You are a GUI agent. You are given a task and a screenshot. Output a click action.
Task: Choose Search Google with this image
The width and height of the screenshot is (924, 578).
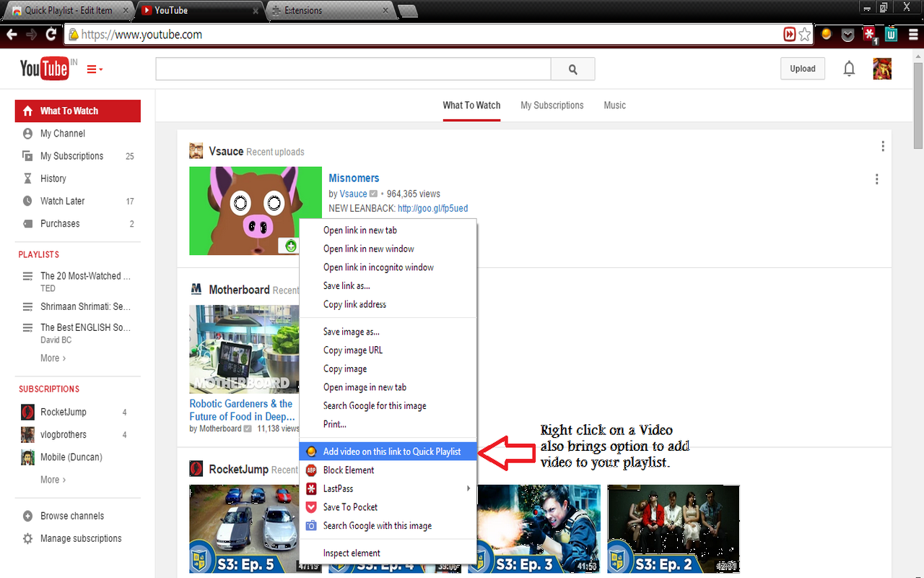point(388,526)
